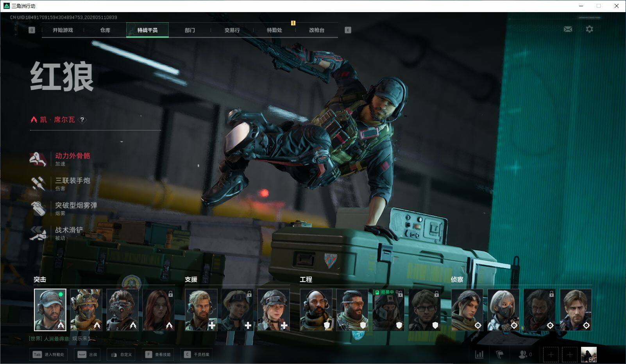Switch to the 仓库 tab
Viewport: 626px width, 364px height.
click(105, 30)
